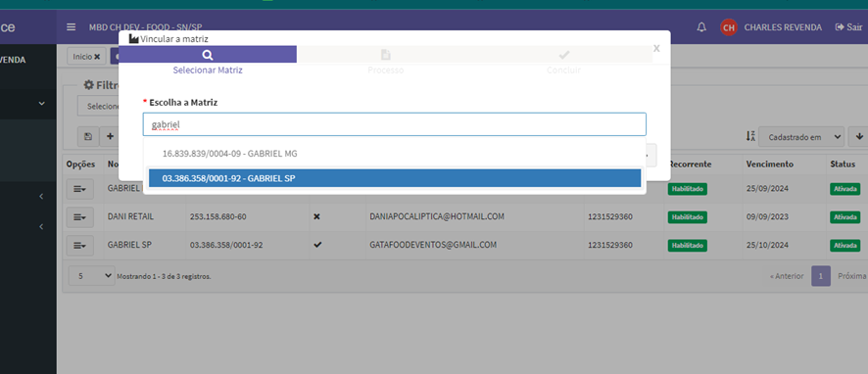This screenshot has height=374, width=868.
Task: Open the page size dropdown showing 5
Action: [91, 275]
